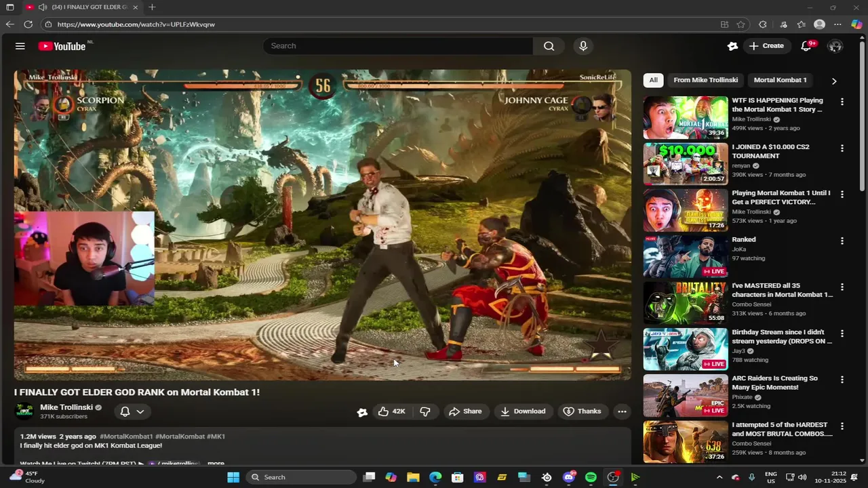Open the #MK1 hashtag link
The image size is (868, 488).
[216, 436]
